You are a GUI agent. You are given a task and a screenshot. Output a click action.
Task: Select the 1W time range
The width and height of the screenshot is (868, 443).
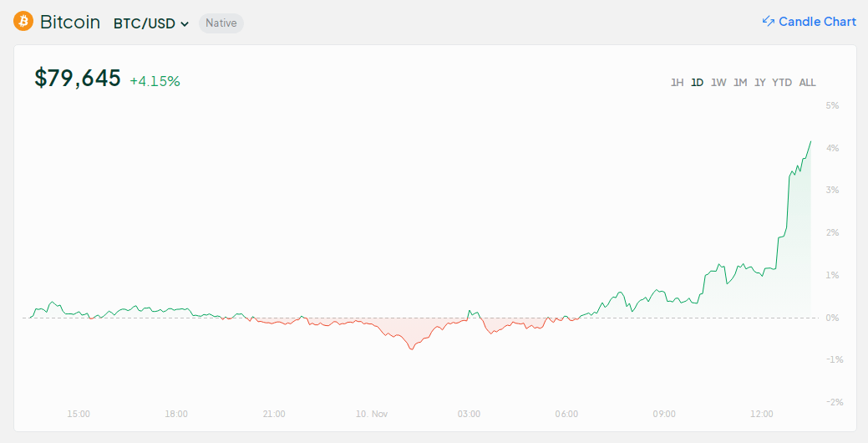coord(718,83)
